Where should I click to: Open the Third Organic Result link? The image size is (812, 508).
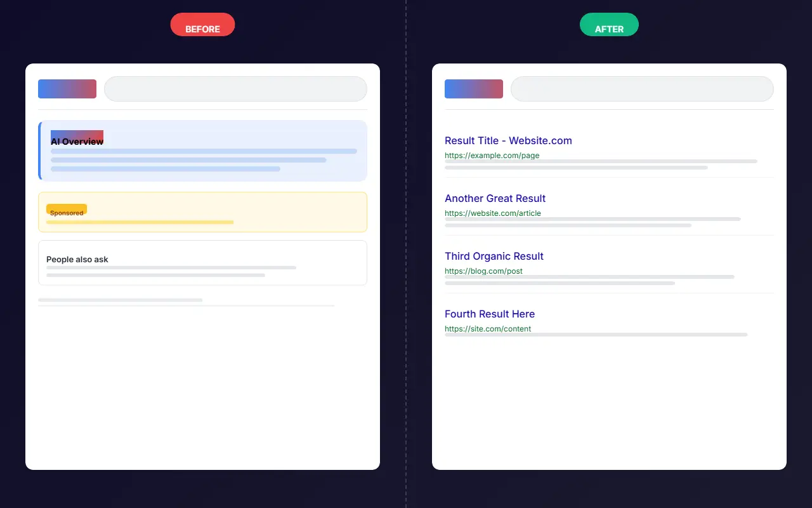[494, 257]
